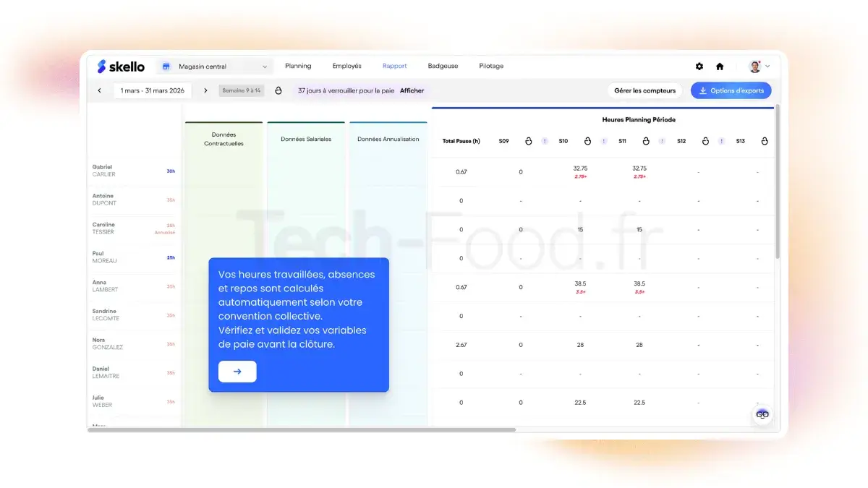Click Gérer les compteurs button

pos(645,90)
